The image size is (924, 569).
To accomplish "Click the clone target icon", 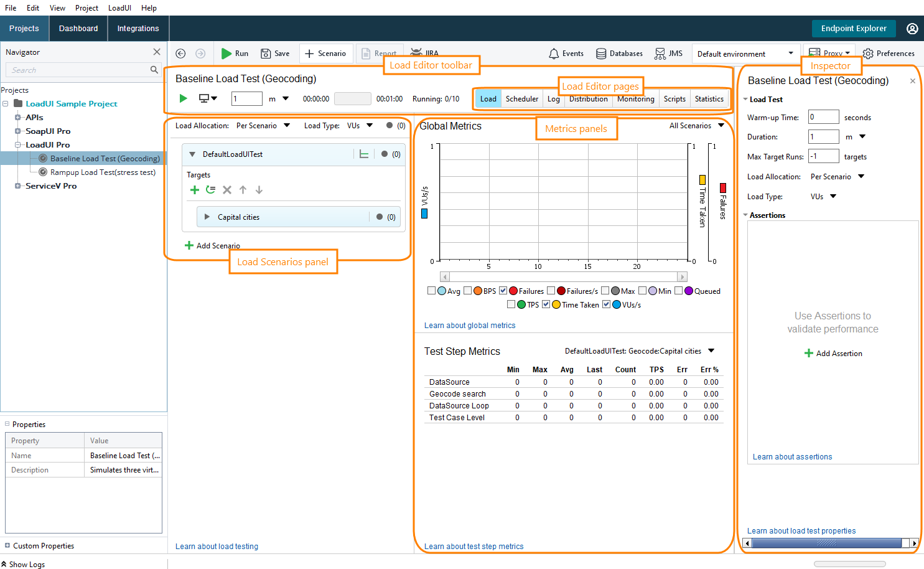I will [x=211, y=190].
